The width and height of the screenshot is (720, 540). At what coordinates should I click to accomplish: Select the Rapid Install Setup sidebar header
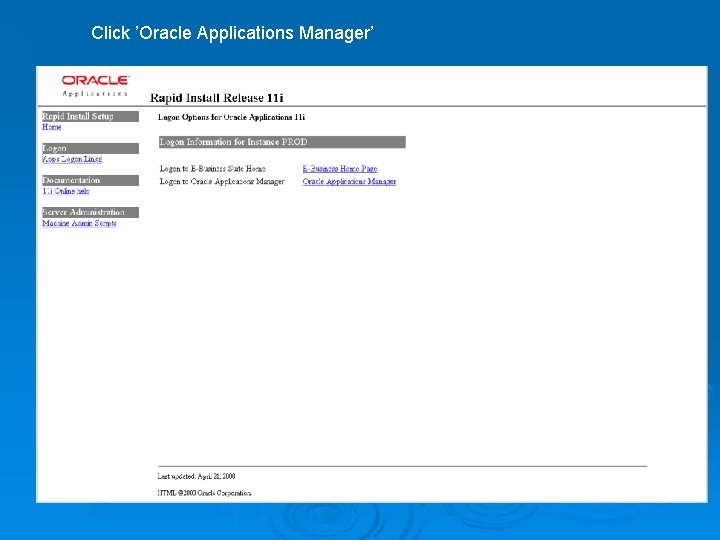pyautogui.click(x=90, y=116)
